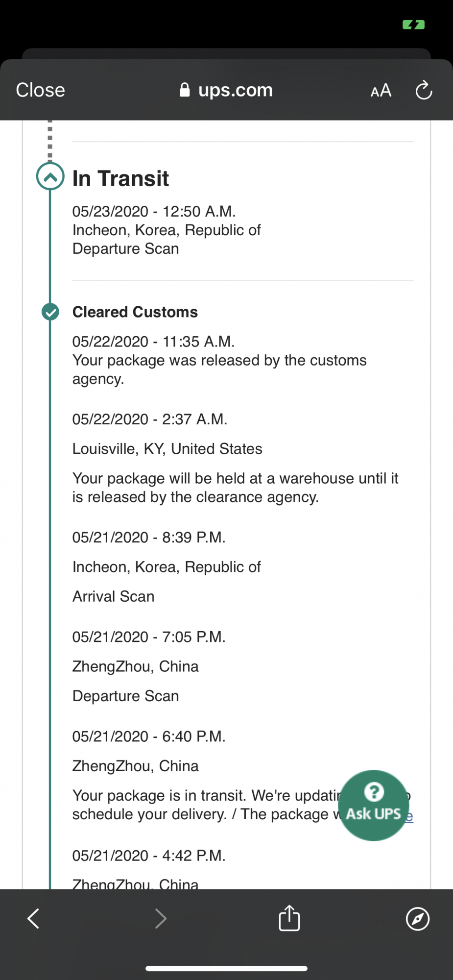Tap the forward navigation arrow
This screenshot has width=453, height=980.
point(161,918)
